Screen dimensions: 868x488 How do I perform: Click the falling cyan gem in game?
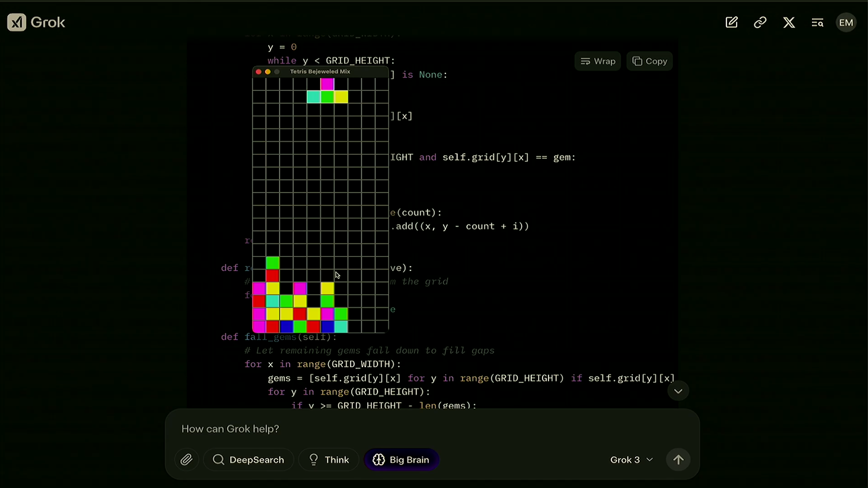coord(314,97)
